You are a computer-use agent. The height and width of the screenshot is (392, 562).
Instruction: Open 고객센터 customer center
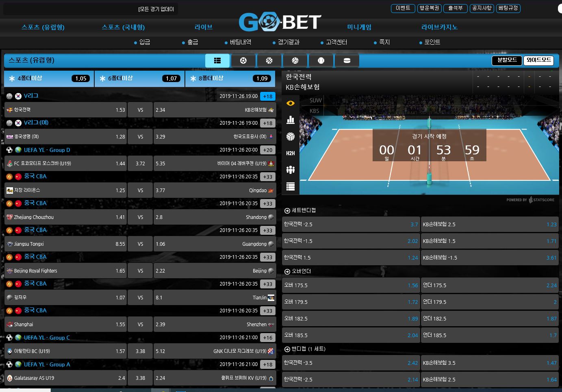click(334, 42)
